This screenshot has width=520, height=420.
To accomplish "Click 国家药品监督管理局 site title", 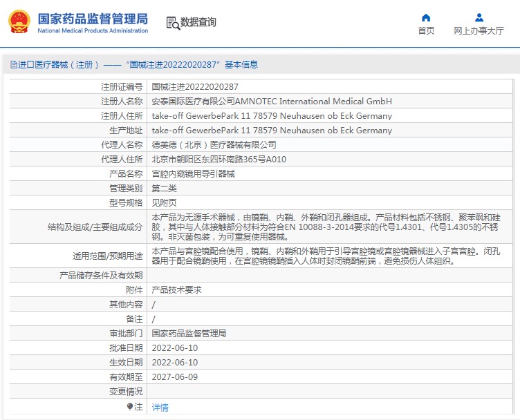I will pos(93,19).
